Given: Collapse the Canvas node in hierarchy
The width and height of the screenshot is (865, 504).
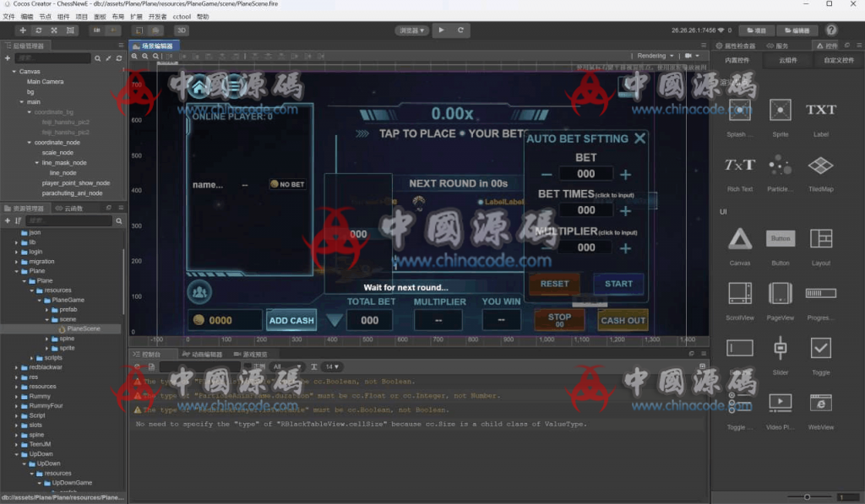Looking at the screenshot, I should tap(14, 72).
